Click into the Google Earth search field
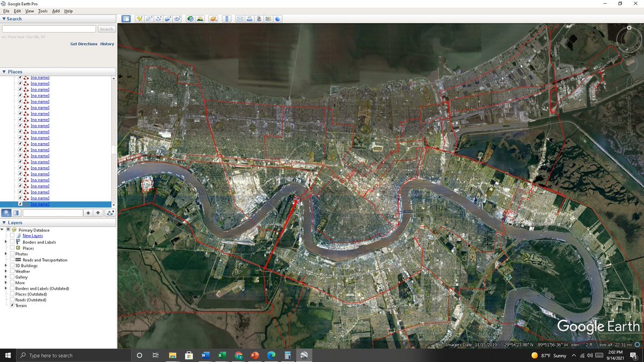 pos(49,29)
